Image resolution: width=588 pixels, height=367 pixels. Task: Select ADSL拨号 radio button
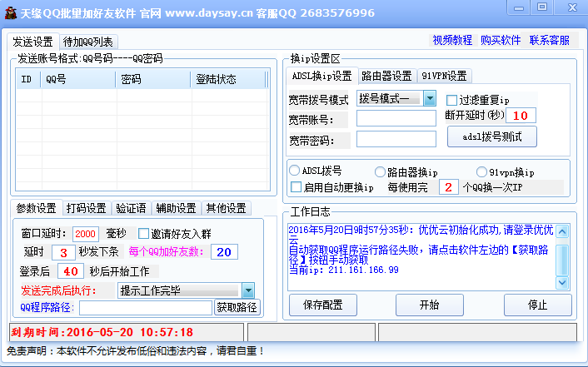[294, 171]
